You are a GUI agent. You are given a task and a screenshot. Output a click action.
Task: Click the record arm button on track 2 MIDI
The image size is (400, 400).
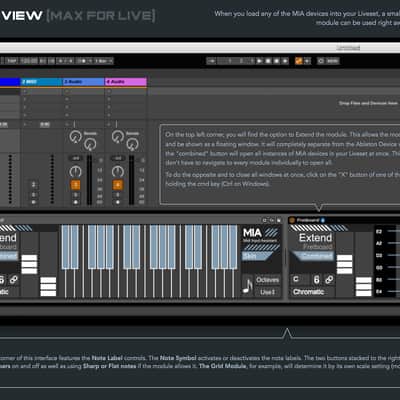click(x=33, y=202)
